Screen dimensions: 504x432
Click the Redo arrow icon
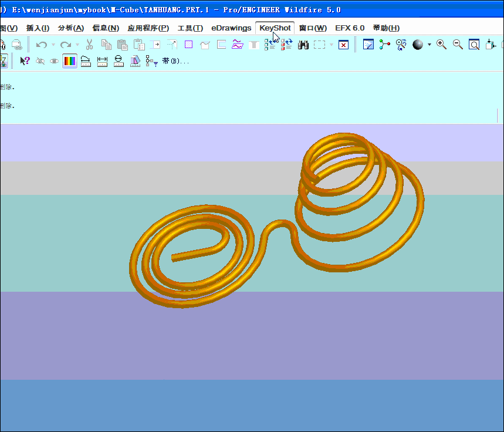click(x=66, y=45)
